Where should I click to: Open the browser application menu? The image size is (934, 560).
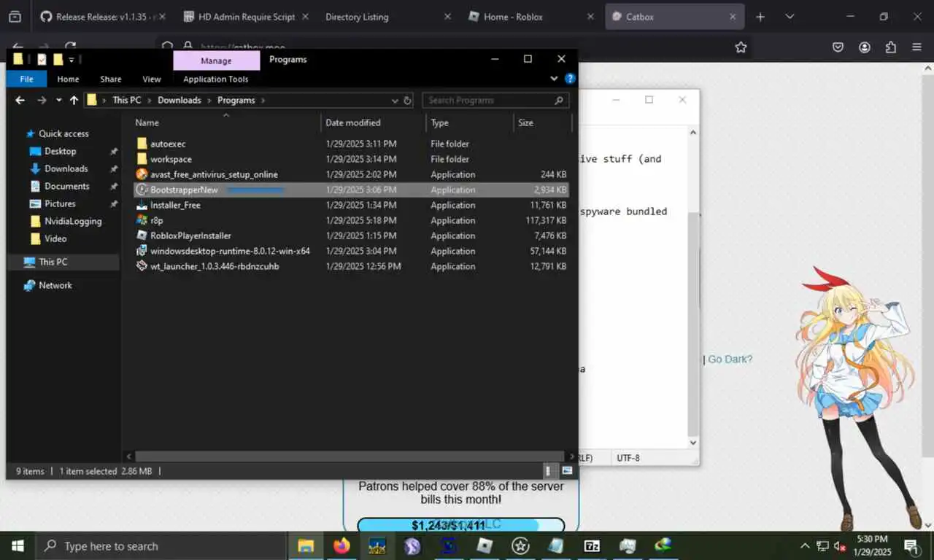917,47
